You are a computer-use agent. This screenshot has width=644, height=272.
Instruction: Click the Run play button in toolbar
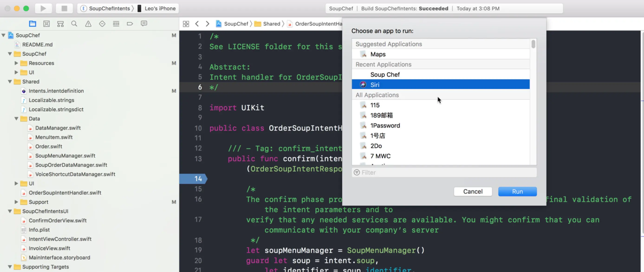[x=43, y=9]
